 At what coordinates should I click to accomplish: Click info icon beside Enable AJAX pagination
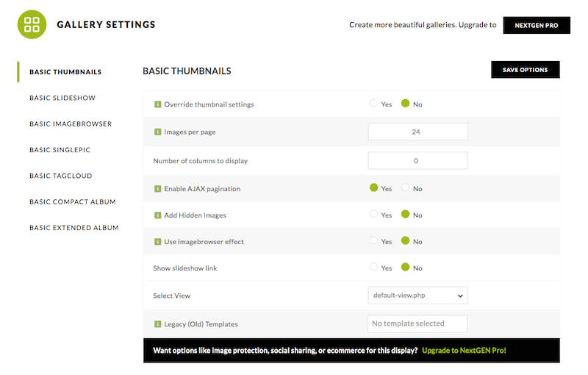point(158,189)
